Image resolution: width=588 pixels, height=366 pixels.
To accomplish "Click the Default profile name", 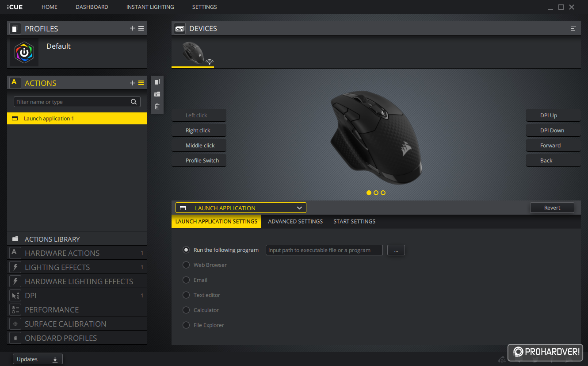I will pyautogui.click(x=58, y=46).
